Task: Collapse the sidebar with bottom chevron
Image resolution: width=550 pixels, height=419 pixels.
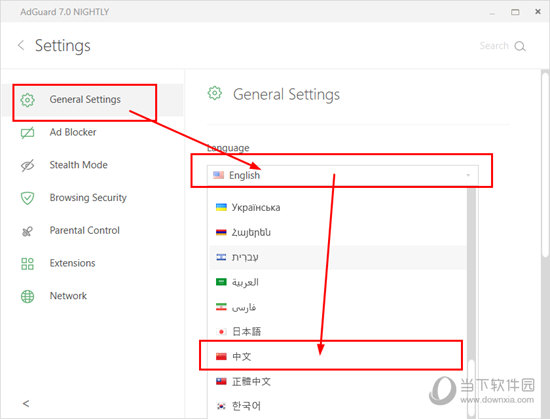Action: tap(26, 403)
